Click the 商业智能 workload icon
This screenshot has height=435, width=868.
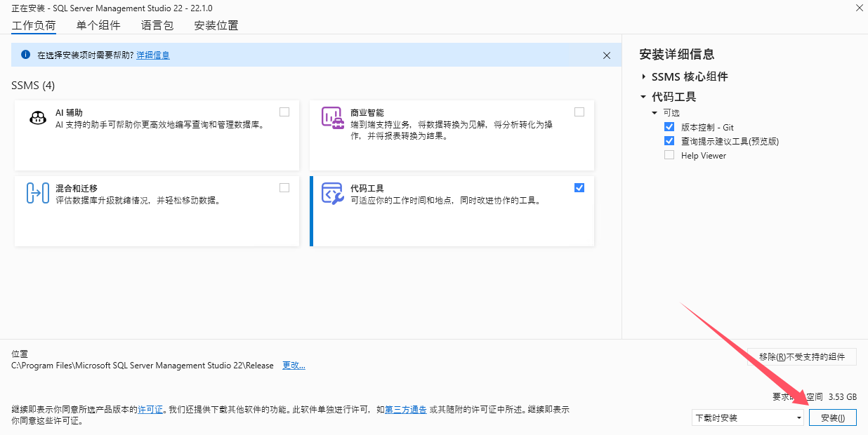[333, 118]
